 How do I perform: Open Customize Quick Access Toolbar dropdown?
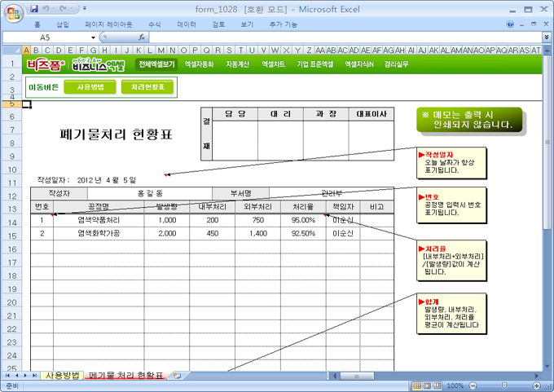click(x=86, y=8)
